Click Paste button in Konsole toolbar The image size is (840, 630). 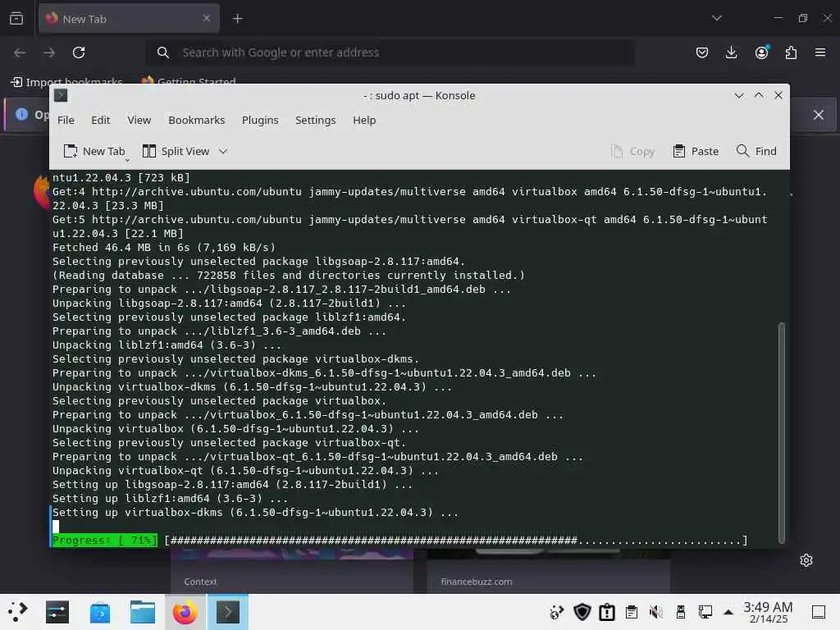[x=696, y=152]
